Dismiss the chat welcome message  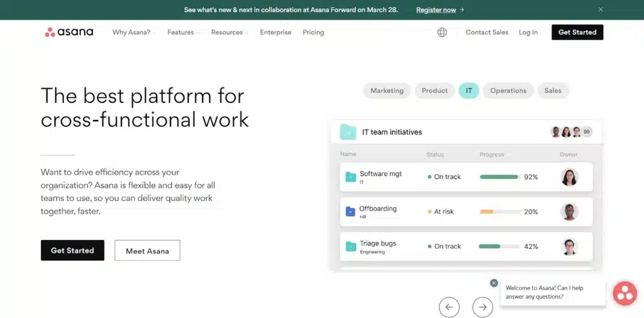pos(494,283)
